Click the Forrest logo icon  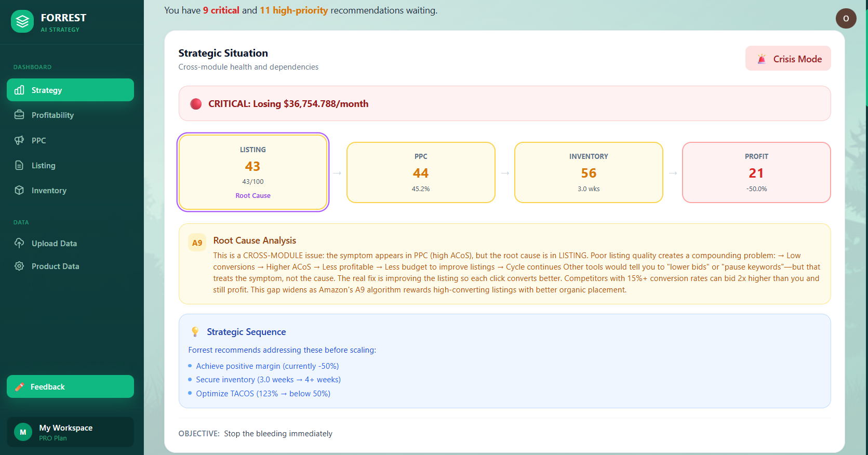pos(22,22)
